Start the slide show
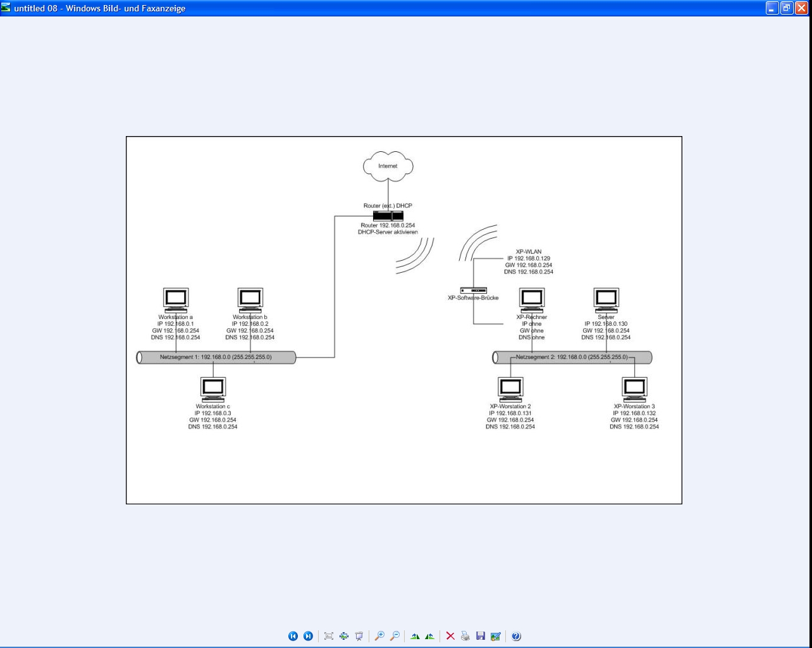The width and height of the screenshot is (812, 648). tap(359, 636)
